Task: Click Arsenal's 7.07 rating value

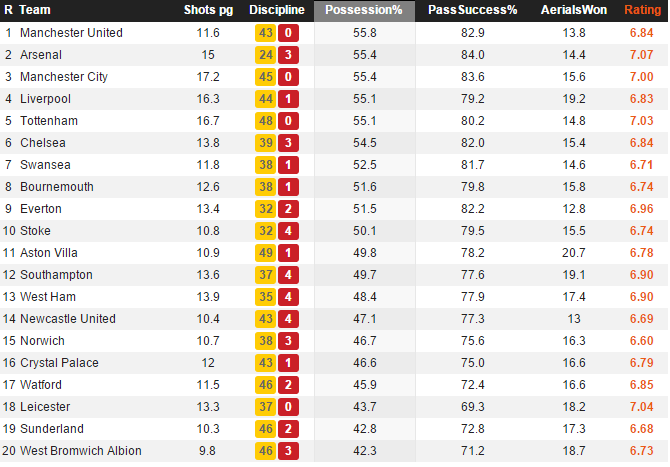Action: [x=641, y=55]
